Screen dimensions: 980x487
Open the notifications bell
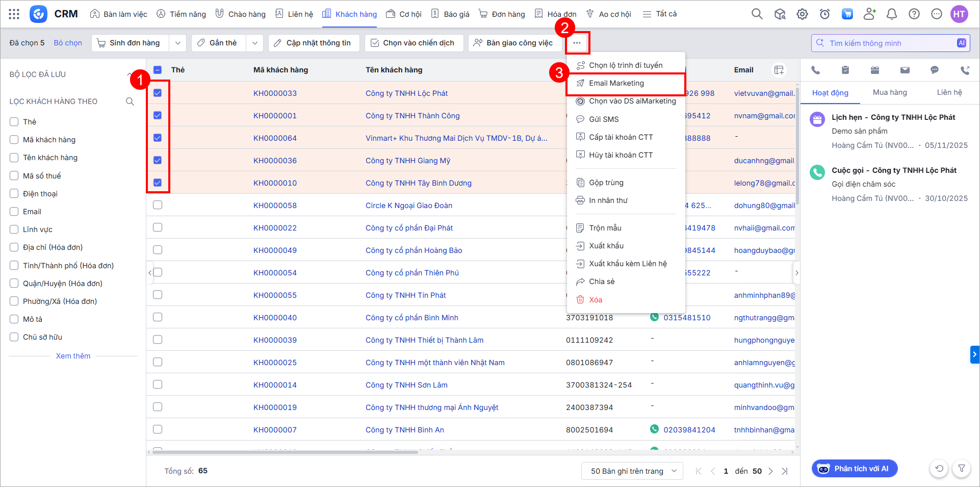point(891,14)
